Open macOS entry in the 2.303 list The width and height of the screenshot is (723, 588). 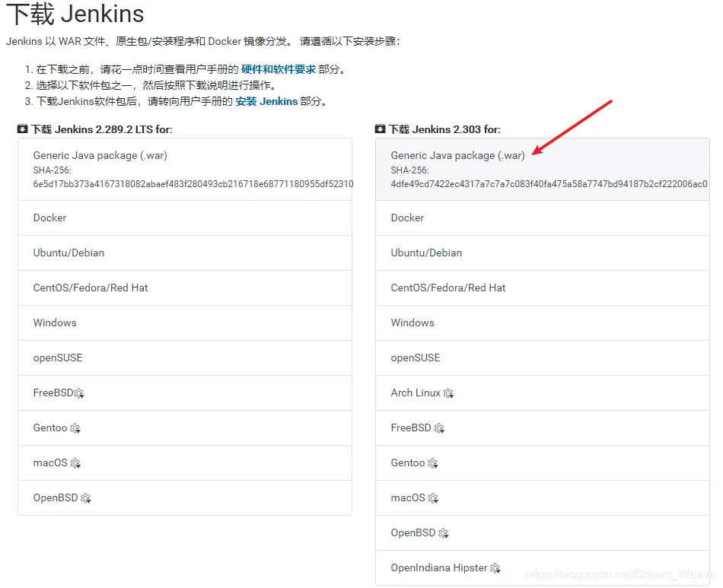click(x=543, y=498)
